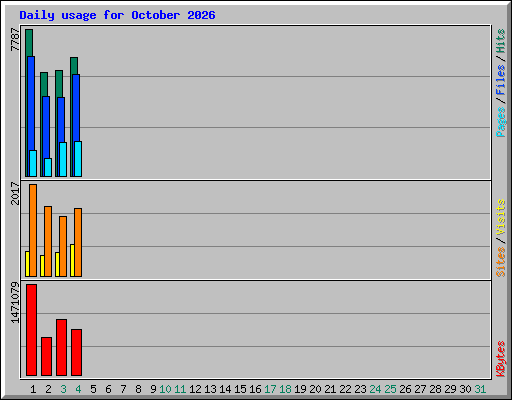The height and width of the screenshot is (400, 512).
Task: Click day label 16 on the x-axis
Action: (255, 389)
